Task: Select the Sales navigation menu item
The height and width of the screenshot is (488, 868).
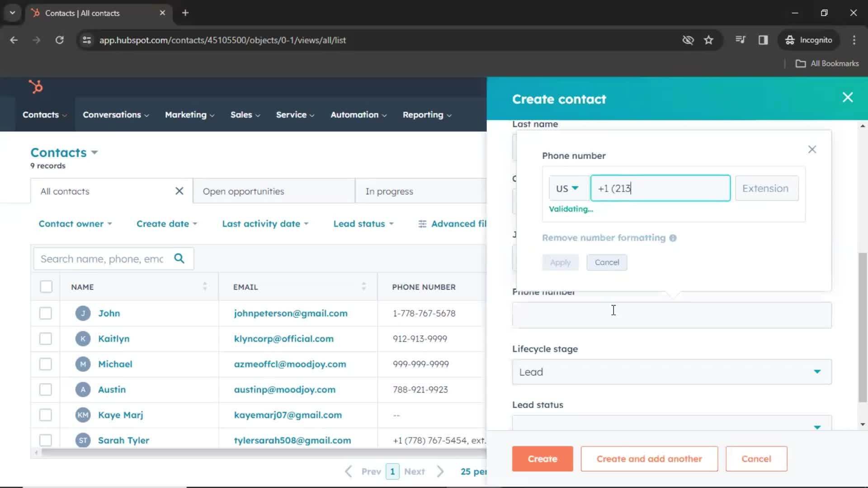Action: click(242, 114)
